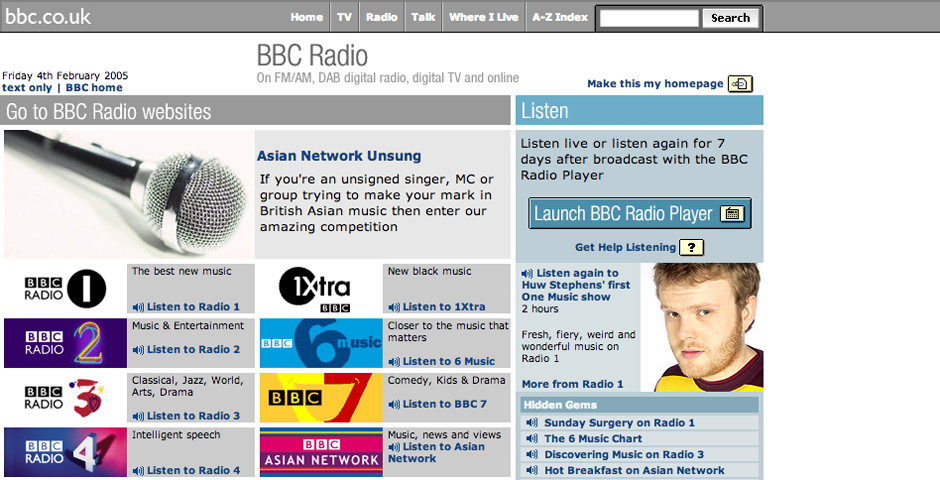Click the Listen to Radio 1 link
The height and width of the screenshot is (480, 940).
pos(193,307)
